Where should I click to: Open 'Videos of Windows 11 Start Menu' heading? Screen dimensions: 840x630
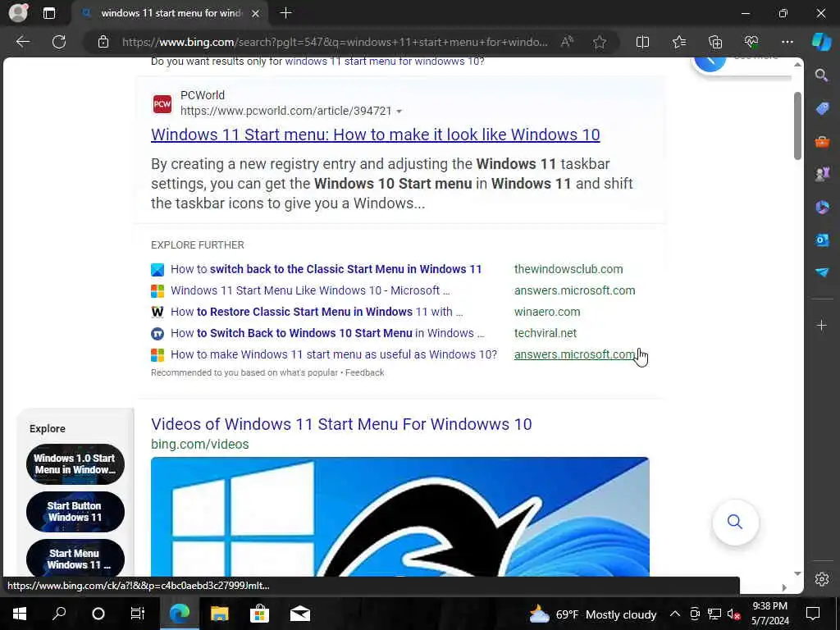tap(341, 424)
